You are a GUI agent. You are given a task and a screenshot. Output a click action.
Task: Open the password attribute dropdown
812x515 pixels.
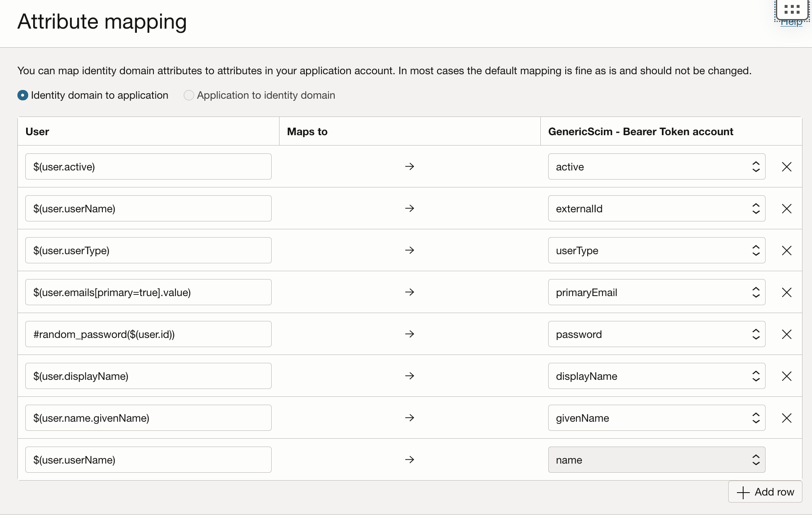click(656, 334)
